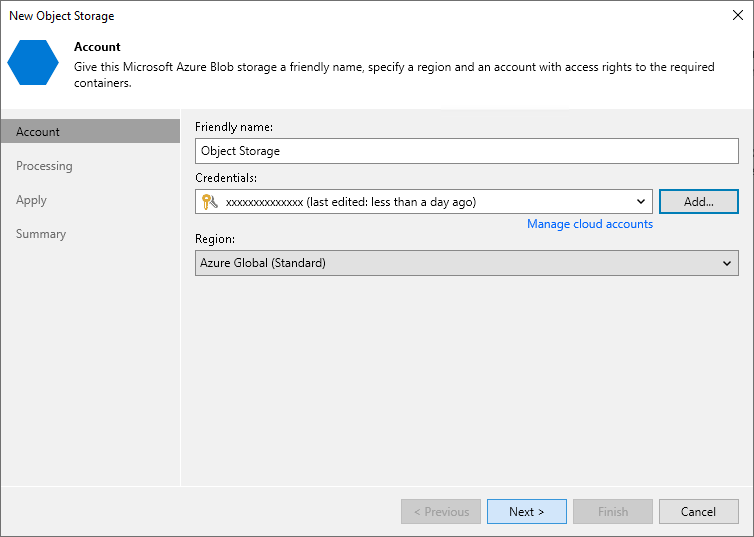Select the Account step in sidebar

point(90,131)
